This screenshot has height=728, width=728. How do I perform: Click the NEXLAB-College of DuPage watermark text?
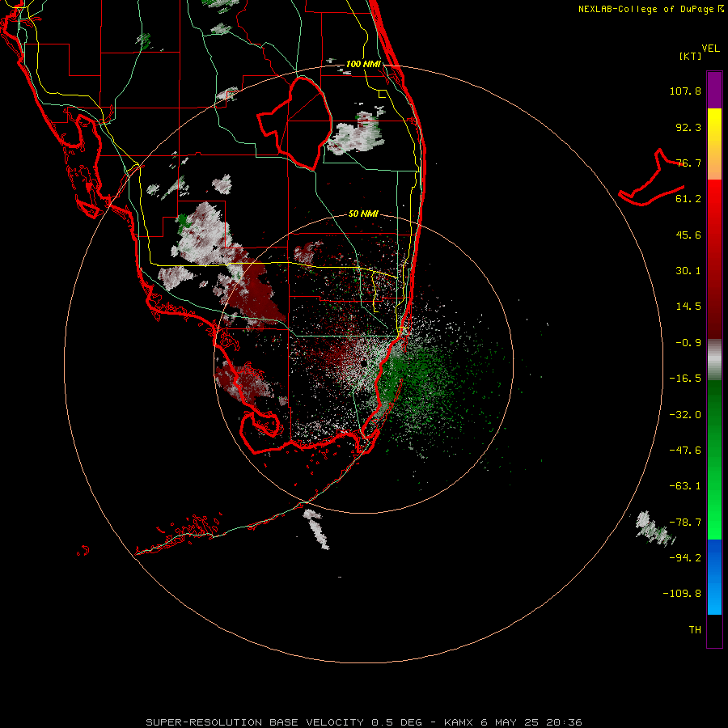click(x=650, y=9)
